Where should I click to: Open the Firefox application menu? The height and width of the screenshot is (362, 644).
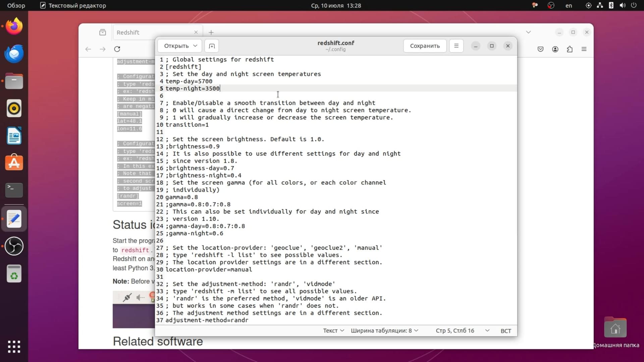(x=584, y=49)
